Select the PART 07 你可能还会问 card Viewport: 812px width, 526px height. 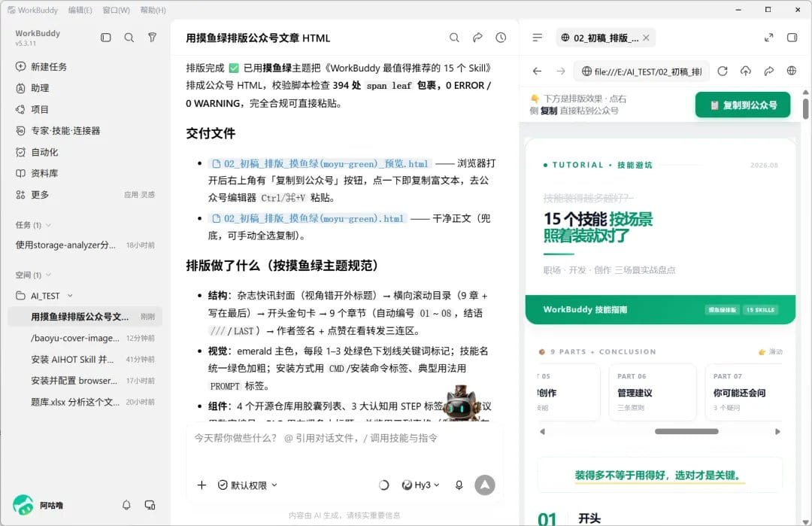point(744,391)
